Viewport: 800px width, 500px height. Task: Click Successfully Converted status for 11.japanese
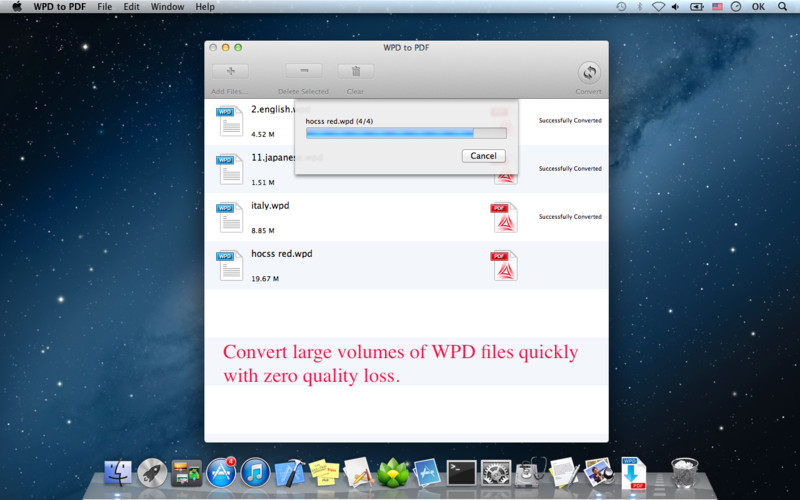[570, 168]
